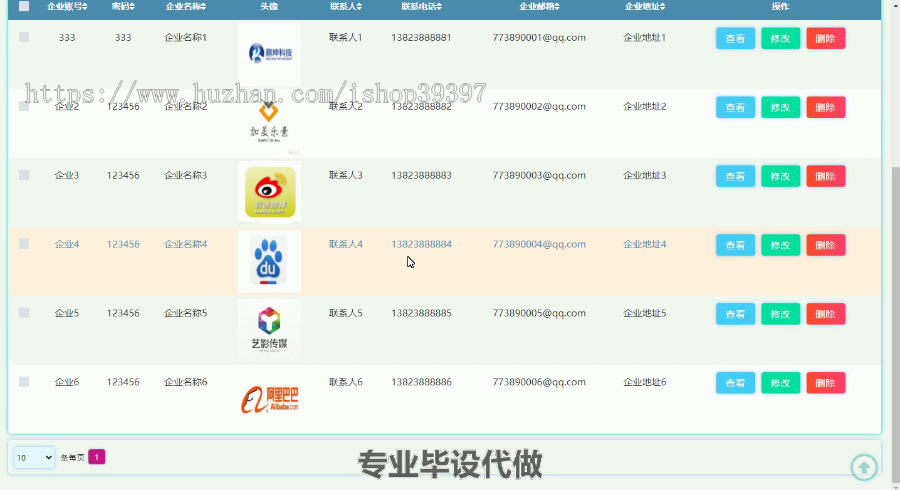Select email 773890002@qq.com
900x490 pixels.
click(539, 106)
